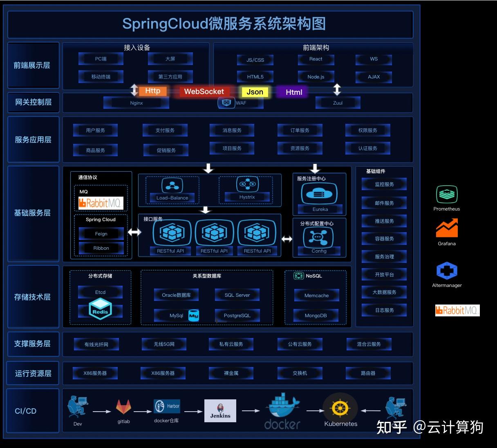
Task: Select the Eureka cloud server icon
Action: (x=319, y=193)
